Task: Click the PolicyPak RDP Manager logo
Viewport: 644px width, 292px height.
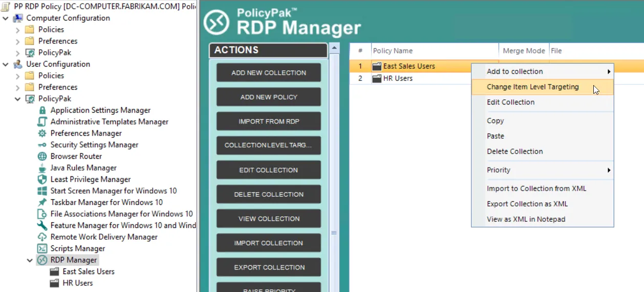Action: [217, 22]
